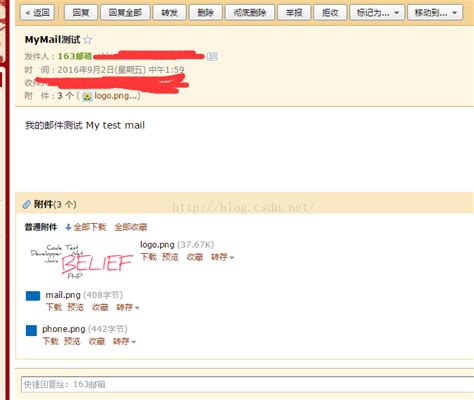Image resolution: width=474 pixels, height=400 pixels.
Task: Click the download-all arrow icon
Action: [x=68, y=227]
